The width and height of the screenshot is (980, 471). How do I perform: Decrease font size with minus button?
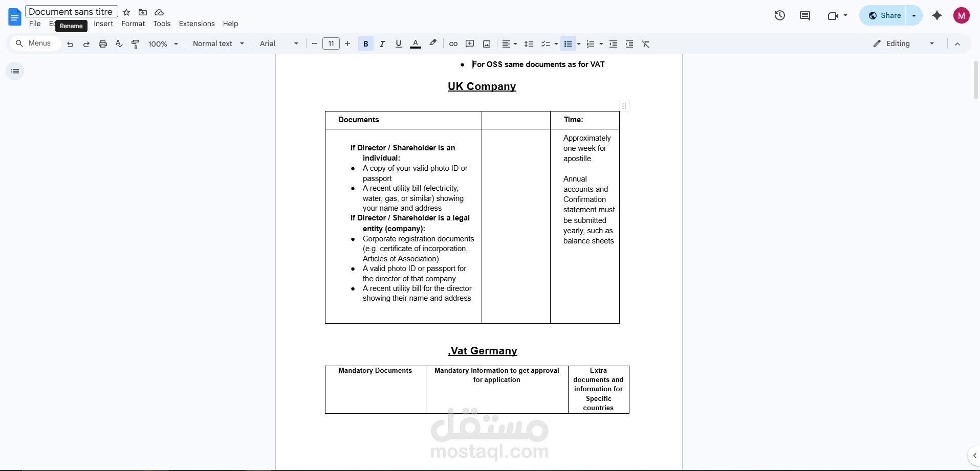tap(315, 44)
